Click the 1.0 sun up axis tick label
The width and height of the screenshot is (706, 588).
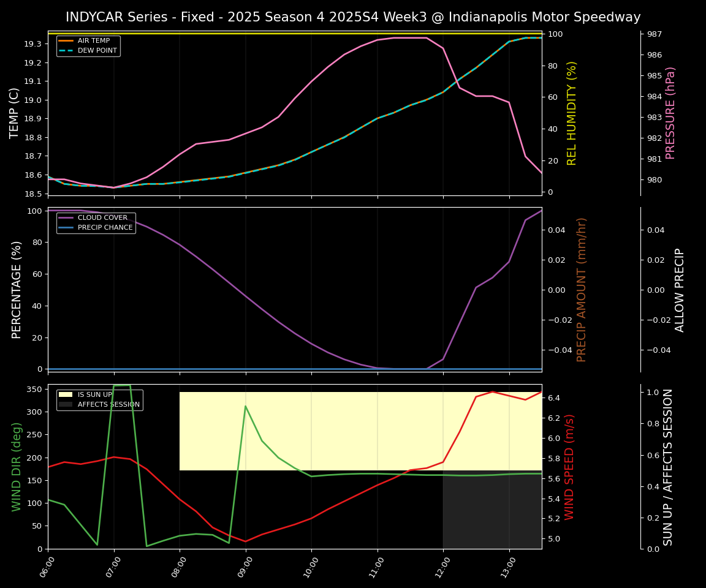(x=653, y=392)
